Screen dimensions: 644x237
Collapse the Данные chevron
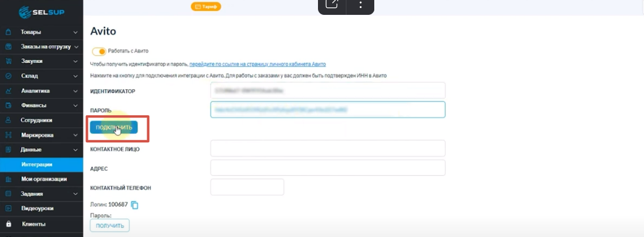tap(75, 150)
